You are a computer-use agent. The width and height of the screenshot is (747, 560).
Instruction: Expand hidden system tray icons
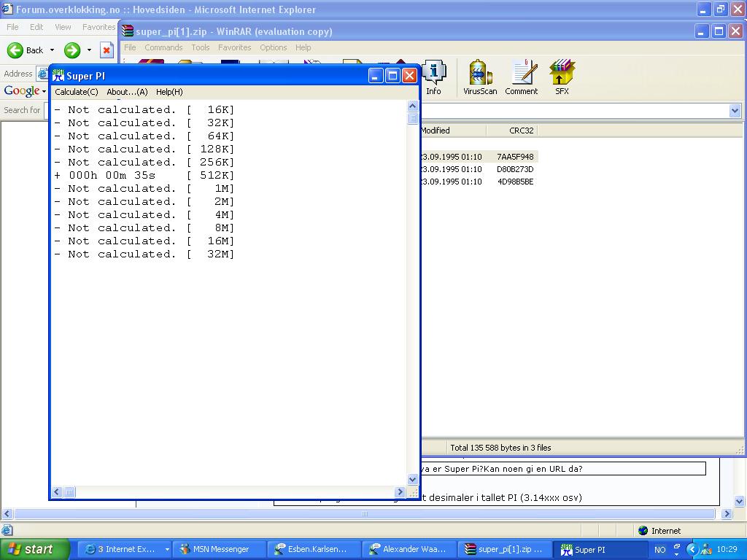[x=692, y=550]
